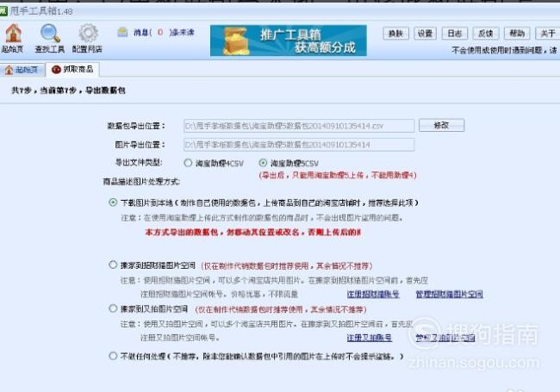Open the unread messages link 消息(0)条未读

point(165,33)
